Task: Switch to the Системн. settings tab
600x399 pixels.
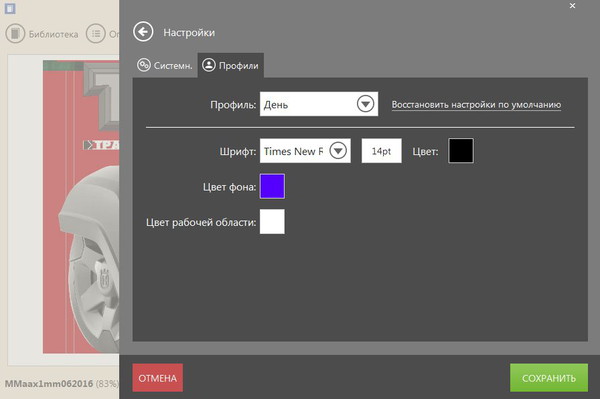Action: click(x=165, y=65)
